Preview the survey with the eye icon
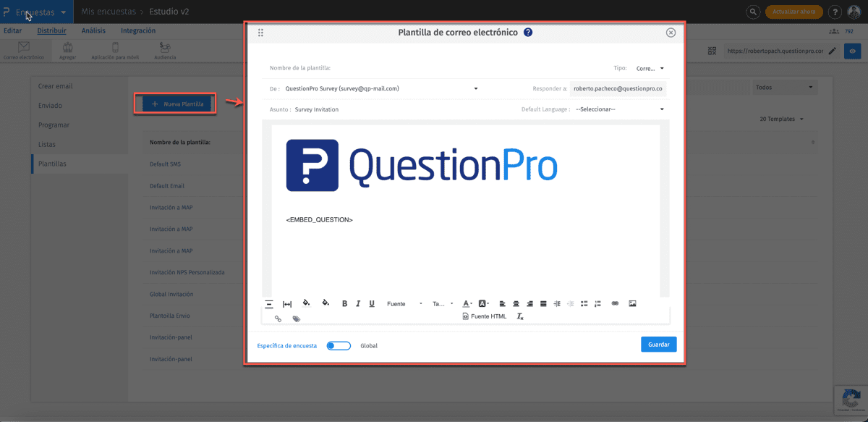 852,51
